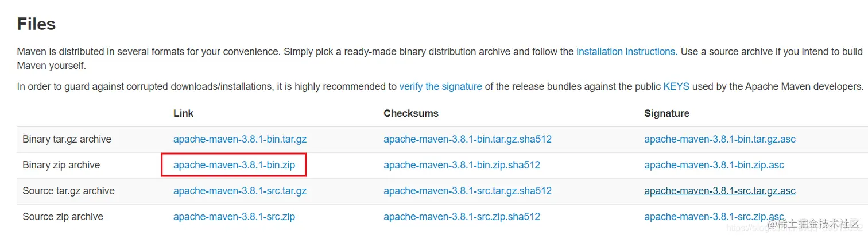Download apache-maven-3.8.1-src.tar.gz
This screenshot has height=238, width=868.
click(x=239, y=191)
